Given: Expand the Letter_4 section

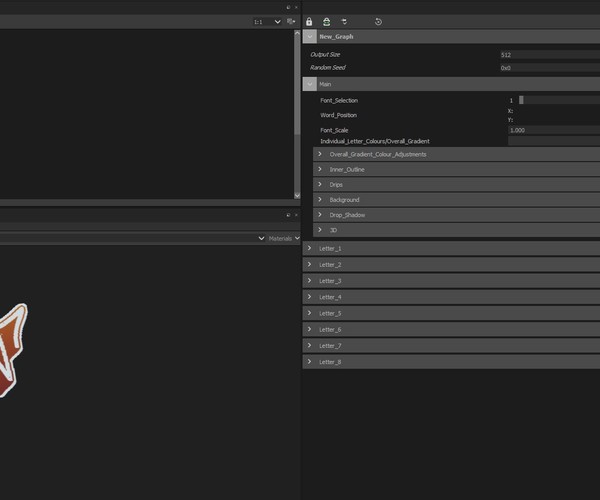Looking at the screenshot, I should tap(310, 297).
